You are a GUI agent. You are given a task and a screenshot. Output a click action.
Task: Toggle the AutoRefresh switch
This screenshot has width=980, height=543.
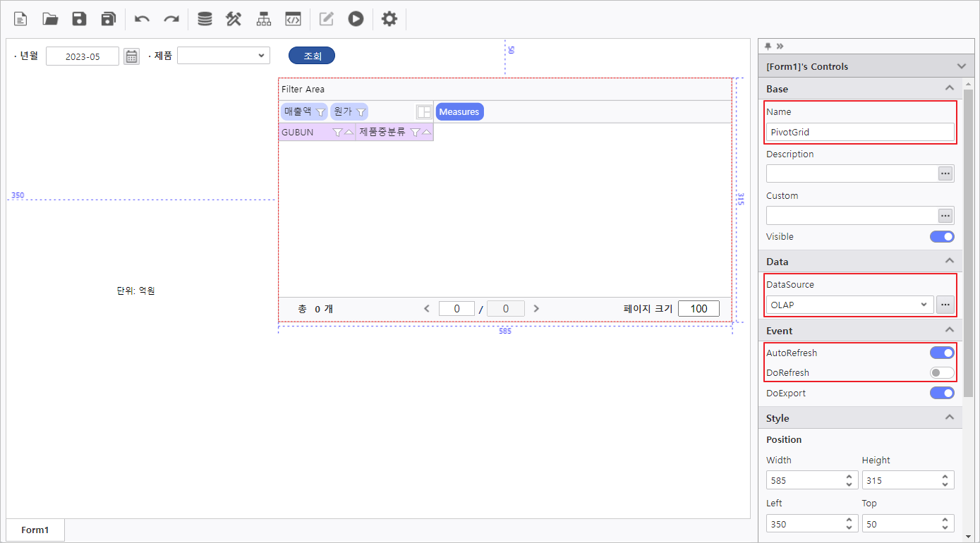[942, 353]
